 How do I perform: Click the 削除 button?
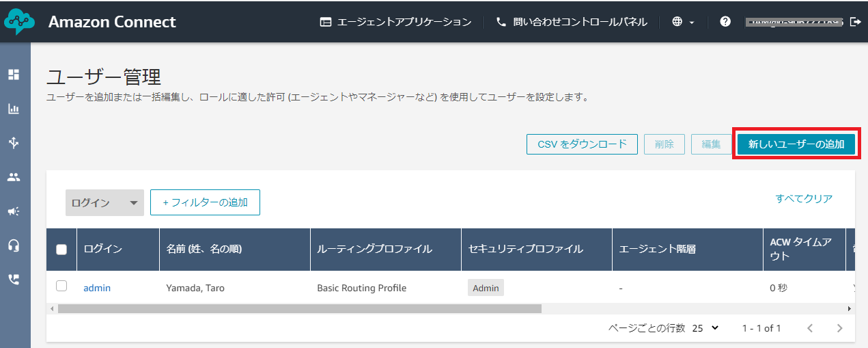tap(664, 144)
